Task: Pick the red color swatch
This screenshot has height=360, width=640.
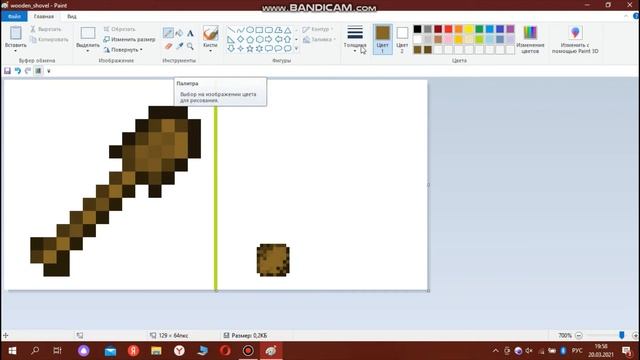Action: coord(448,29)
